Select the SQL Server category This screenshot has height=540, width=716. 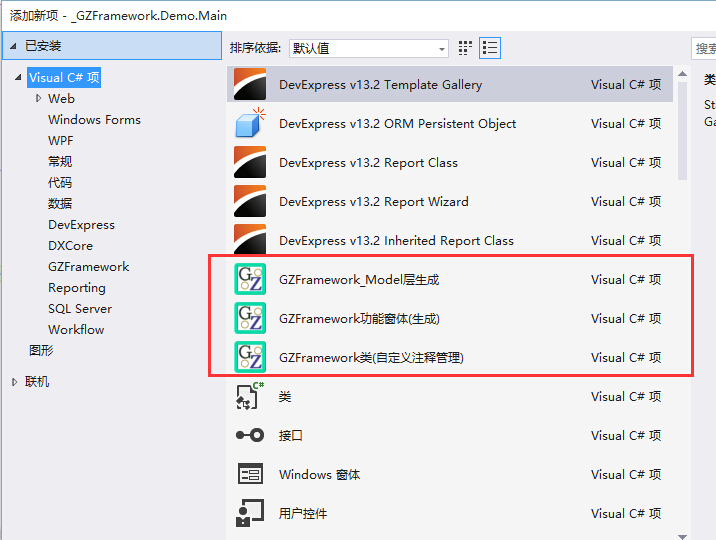coord(80,309)
